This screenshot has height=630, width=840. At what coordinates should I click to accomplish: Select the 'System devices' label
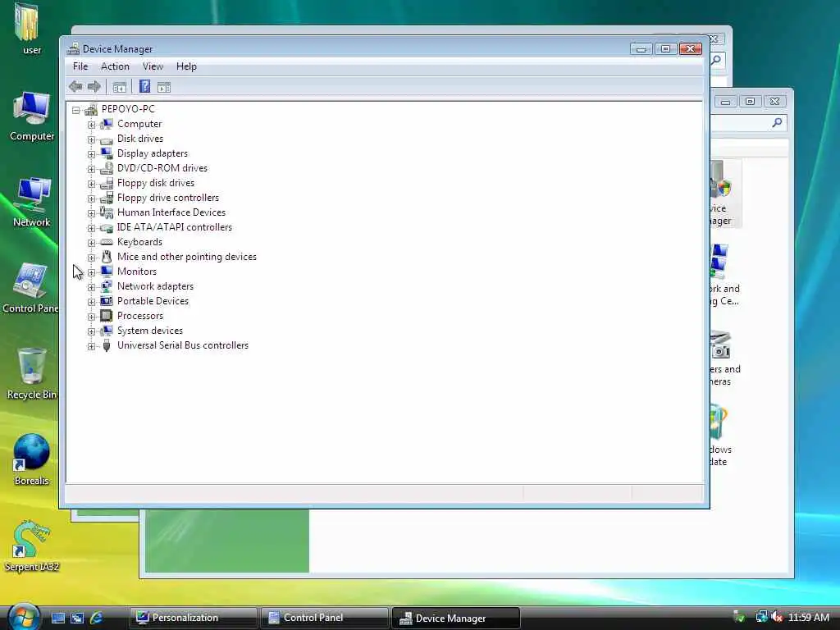click(x=150, y=331)
